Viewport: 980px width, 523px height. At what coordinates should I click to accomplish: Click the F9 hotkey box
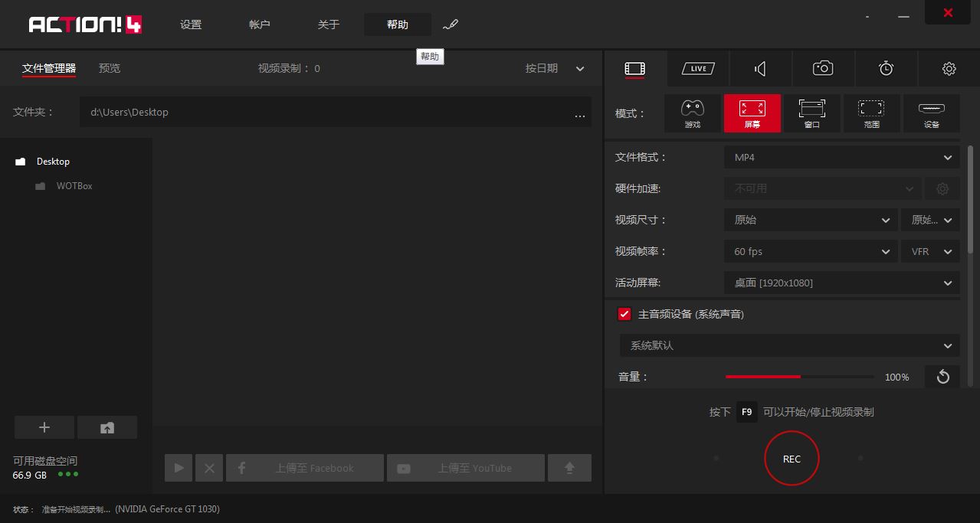click(747, 412)
